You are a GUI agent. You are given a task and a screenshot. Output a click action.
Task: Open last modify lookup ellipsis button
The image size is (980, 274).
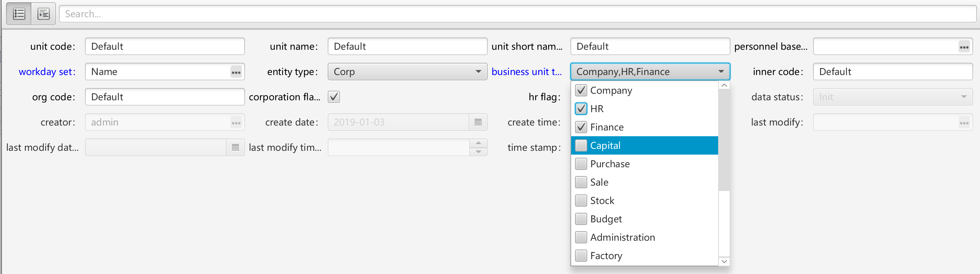[964, 123]
